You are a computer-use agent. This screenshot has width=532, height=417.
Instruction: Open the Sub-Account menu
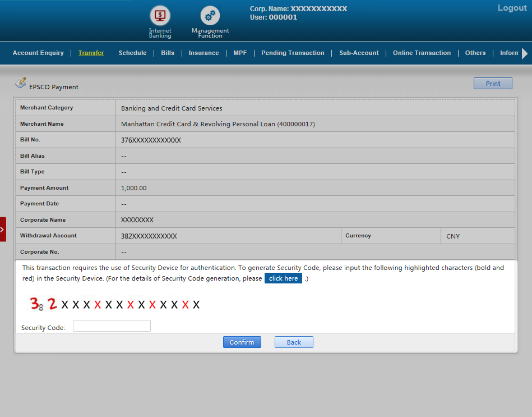click(x=359, y=53)
